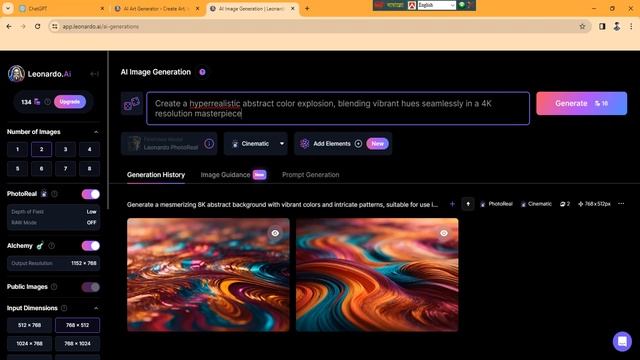Switch to the Generation History tab
Image resolution: width=640 pixels, height=360 pixels.
pyautogui.click(x=156, y=175)
